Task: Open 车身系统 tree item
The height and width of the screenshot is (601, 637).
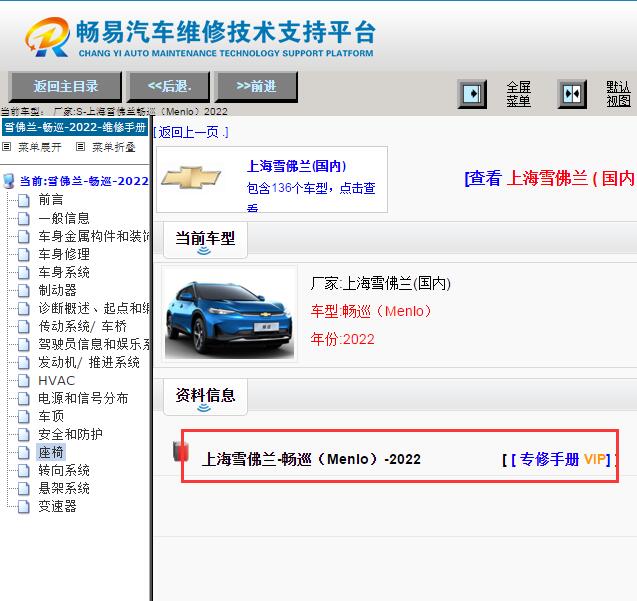Action: point(64,272)
